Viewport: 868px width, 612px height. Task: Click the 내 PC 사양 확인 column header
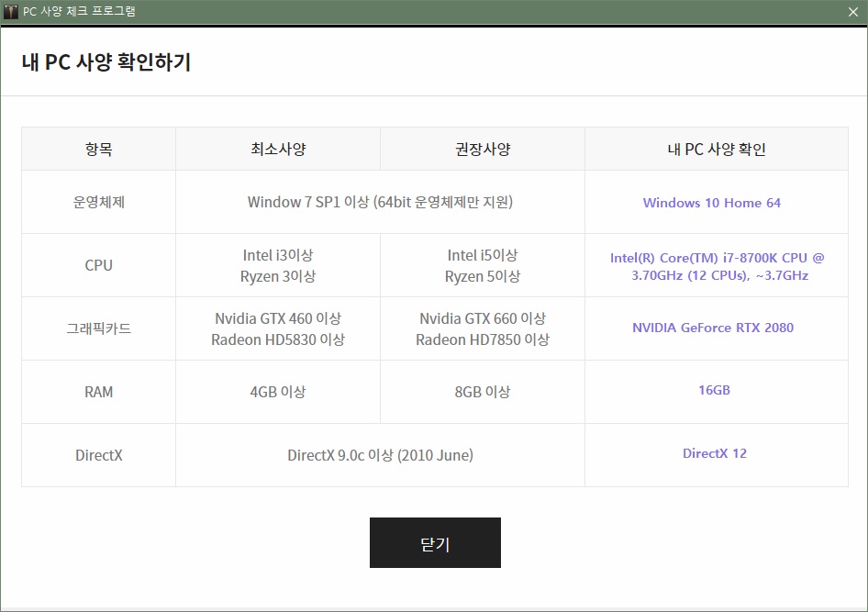[x=716, y=150]
